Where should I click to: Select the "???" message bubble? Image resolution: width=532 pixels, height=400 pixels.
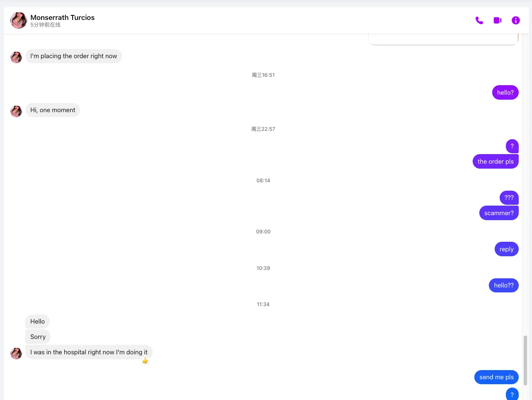[509, 198]
